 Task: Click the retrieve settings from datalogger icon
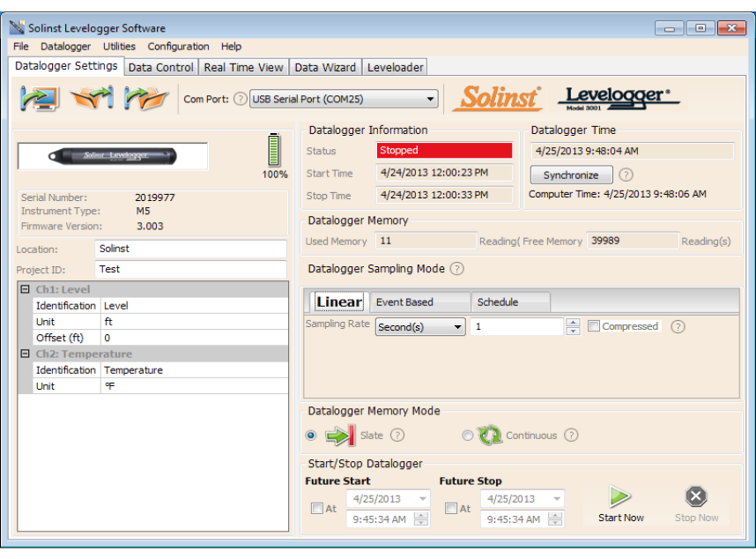pos(40,99)
